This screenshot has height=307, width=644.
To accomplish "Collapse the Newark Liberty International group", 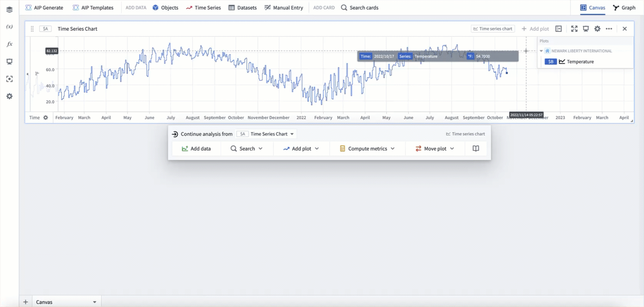I will [x=541, y=51].
